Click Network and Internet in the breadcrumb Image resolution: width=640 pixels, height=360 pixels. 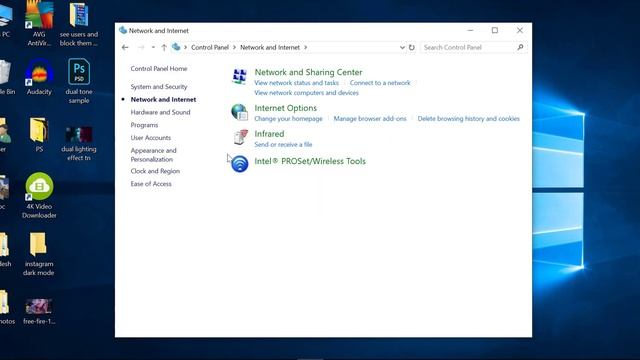coord(270,47)
